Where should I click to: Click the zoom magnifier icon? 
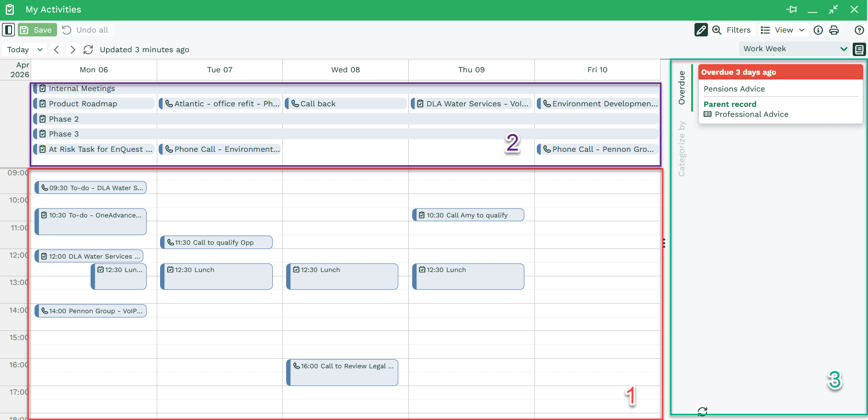(717, 30)
